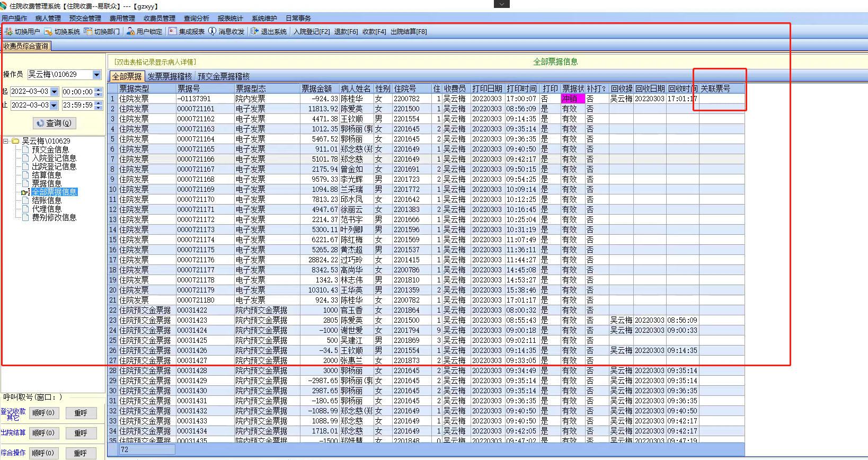Screen dimensions: 868x460
Task: Click the document icon beside 代理信息
Action: click(x=25, y=209)
